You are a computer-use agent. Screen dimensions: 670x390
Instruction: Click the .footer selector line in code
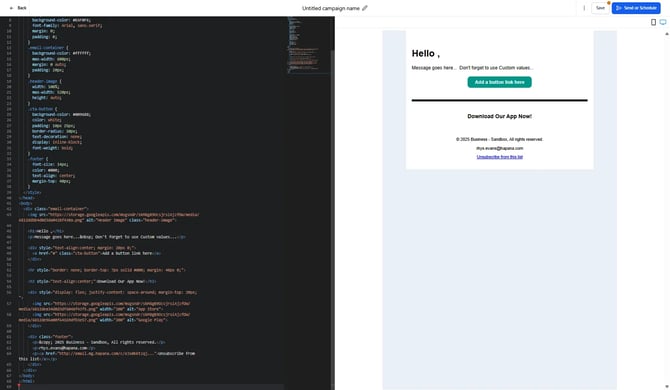(x=39, y=158)
